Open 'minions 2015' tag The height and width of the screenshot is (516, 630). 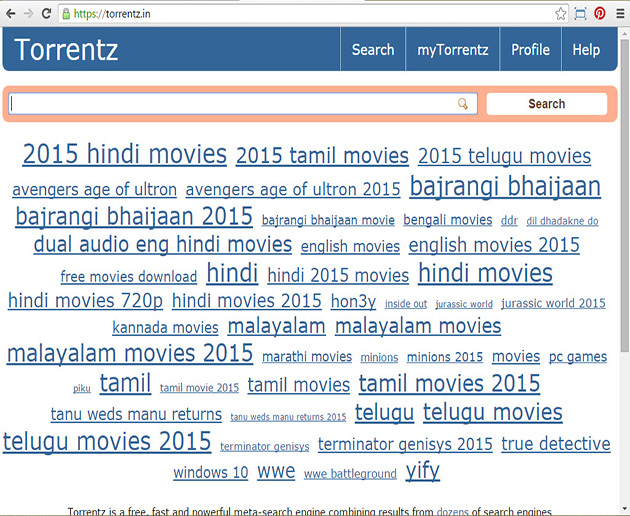click(x=445, y=357)
